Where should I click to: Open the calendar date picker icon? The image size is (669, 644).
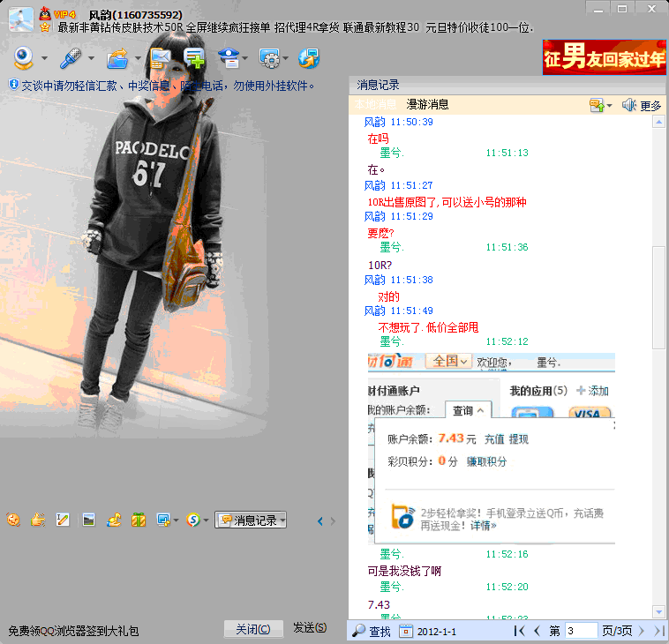[x=406, y=631]
